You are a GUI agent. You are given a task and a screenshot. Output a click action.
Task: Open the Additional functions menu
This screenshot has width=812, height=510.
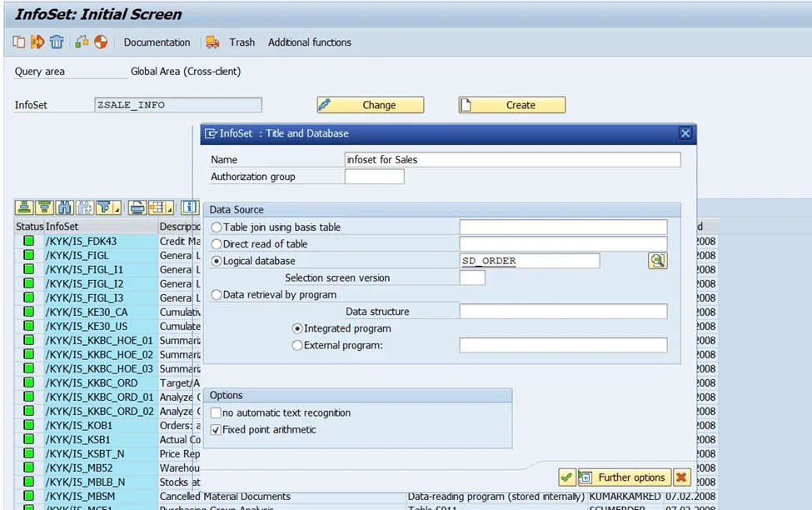(x=310, y=42)
